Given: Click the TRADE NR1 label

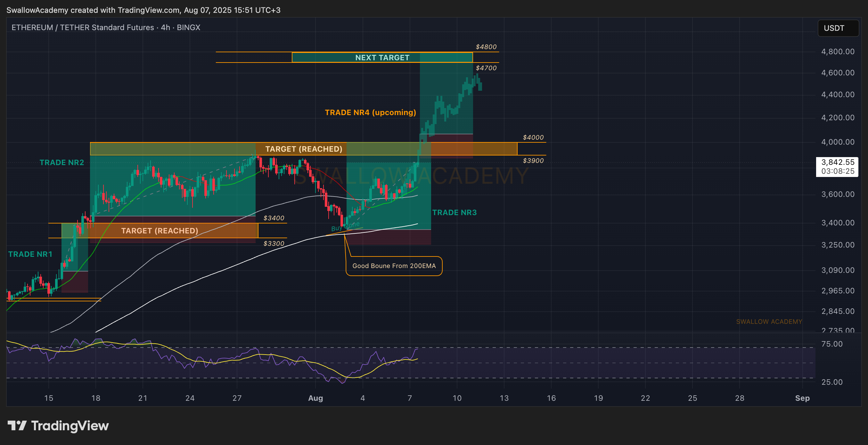Looking at the screenshot, I should coord(30,254).
